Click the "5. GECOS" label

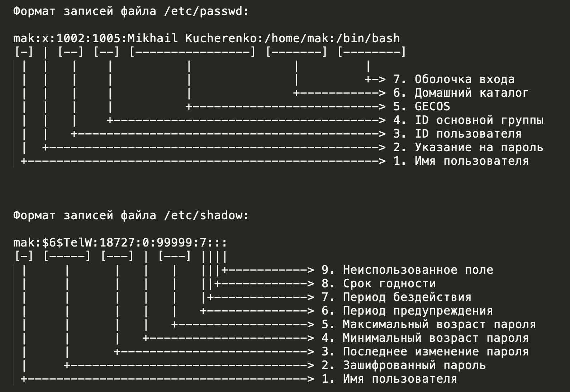coord(422,106)
